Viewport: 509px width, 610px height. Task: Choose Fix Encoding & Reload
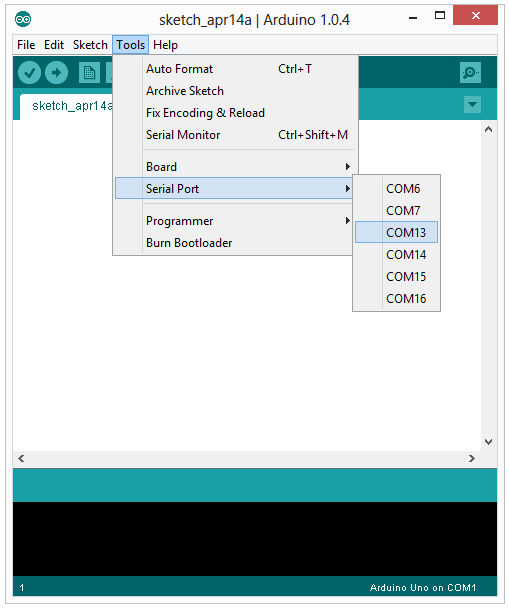(236, 113)
